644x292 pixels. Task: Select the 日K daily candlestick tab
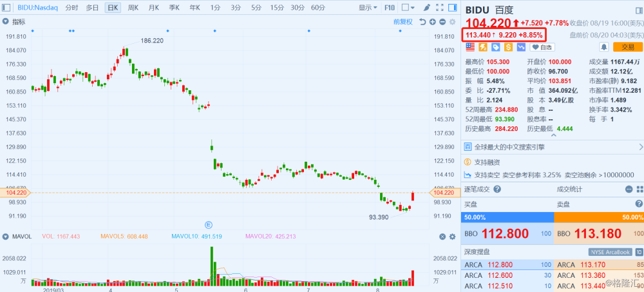click(113, 7)
